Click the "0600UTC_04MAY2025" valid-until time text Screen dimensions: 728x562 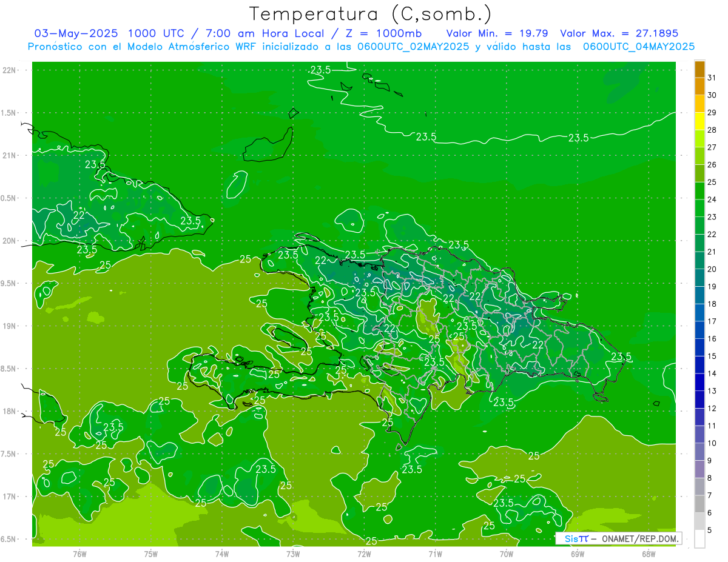(639, 46)
